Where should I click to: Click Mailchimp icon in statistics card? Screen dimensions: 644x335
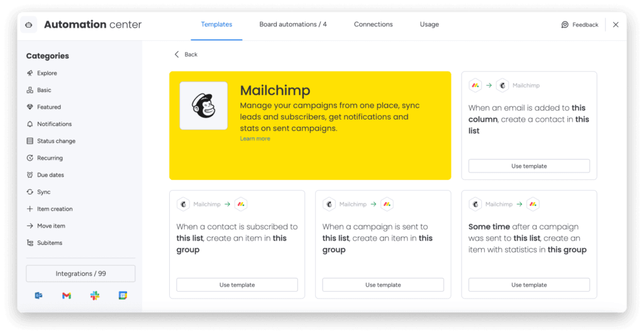coord(475,204)
